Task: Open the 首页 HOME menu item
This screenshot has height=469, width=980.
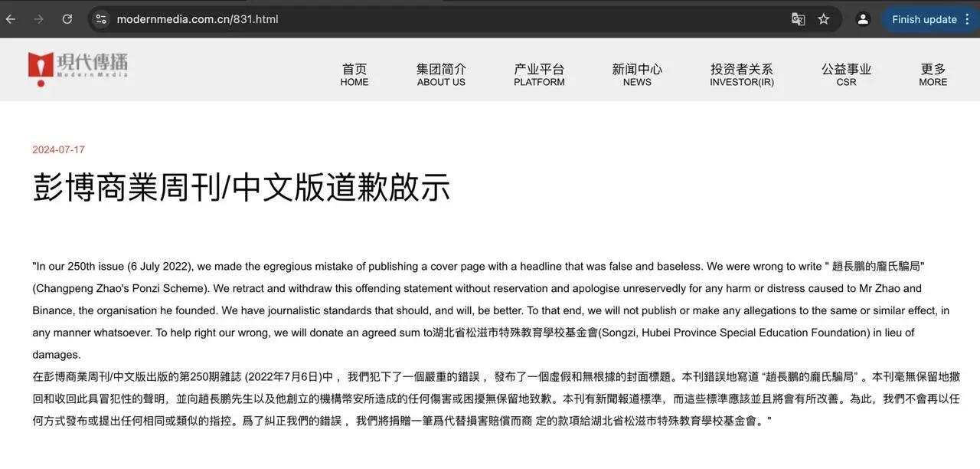Action: click(354, 74)
